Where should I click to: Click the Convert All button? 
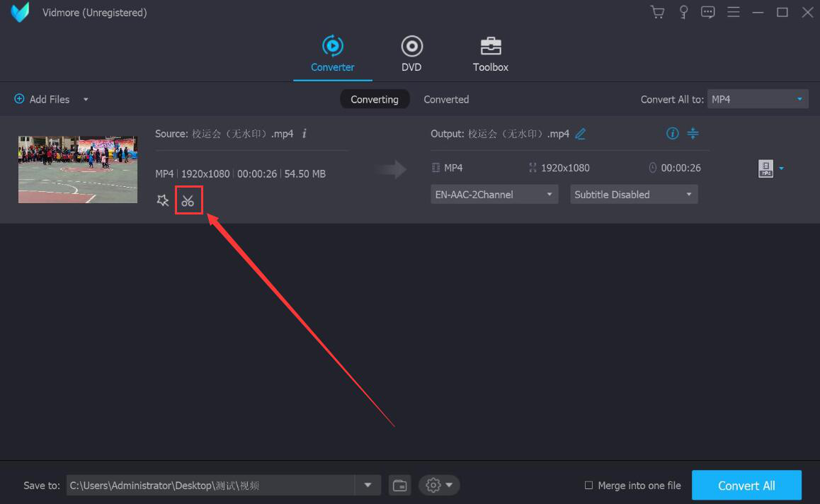coord(746,485)
